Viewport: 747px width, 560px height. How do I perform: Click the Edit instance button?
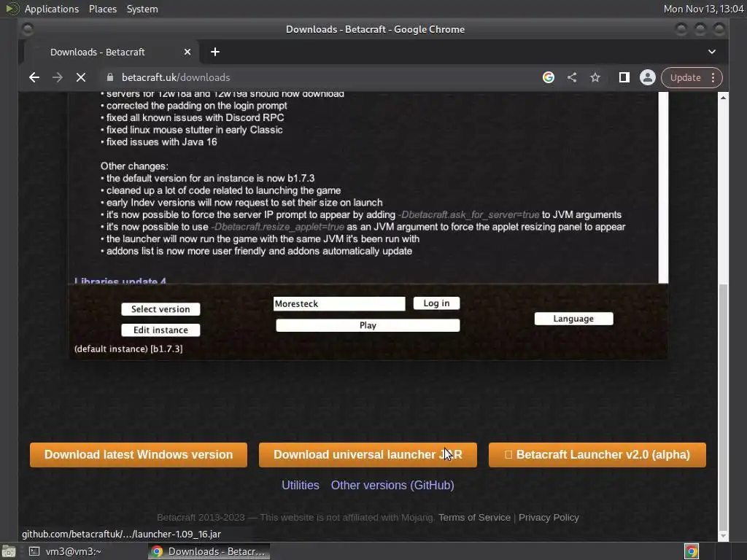coord(160,330)
